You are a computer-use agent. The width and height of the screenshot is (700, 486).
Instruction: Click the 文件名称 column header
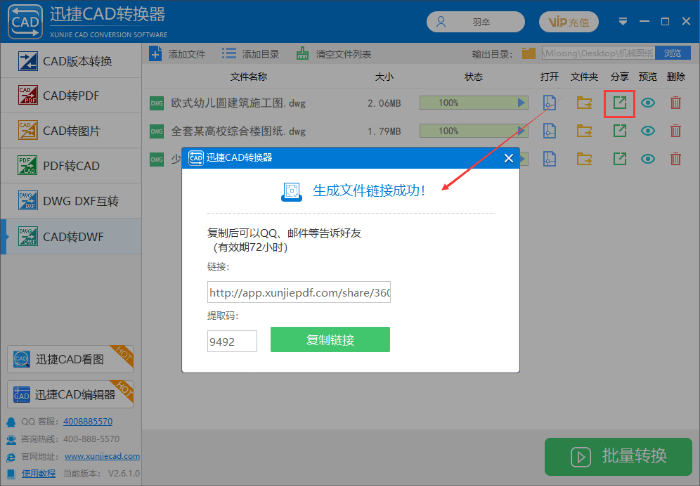248,77
